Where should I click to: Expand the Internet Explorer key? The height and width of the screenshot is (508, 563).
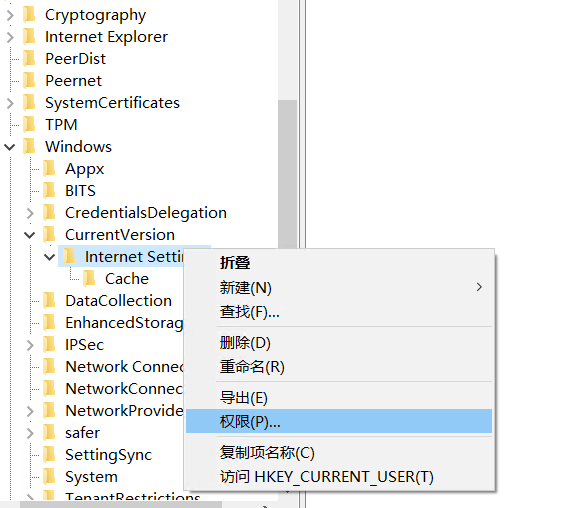[10, 37]
